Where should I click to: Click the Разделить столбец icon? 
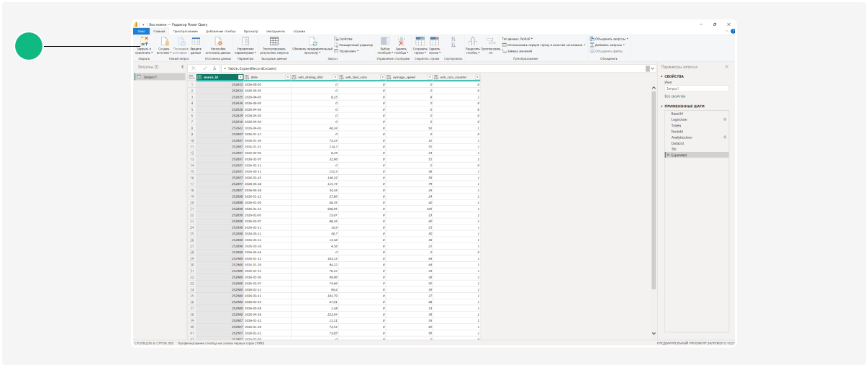(x=472, y=41)
